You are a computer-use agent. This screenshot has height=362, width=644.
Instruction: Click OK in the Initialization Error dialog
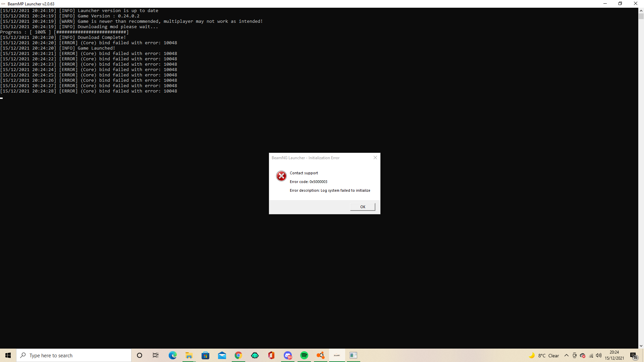pyautogui.click(x=363, y=207)
